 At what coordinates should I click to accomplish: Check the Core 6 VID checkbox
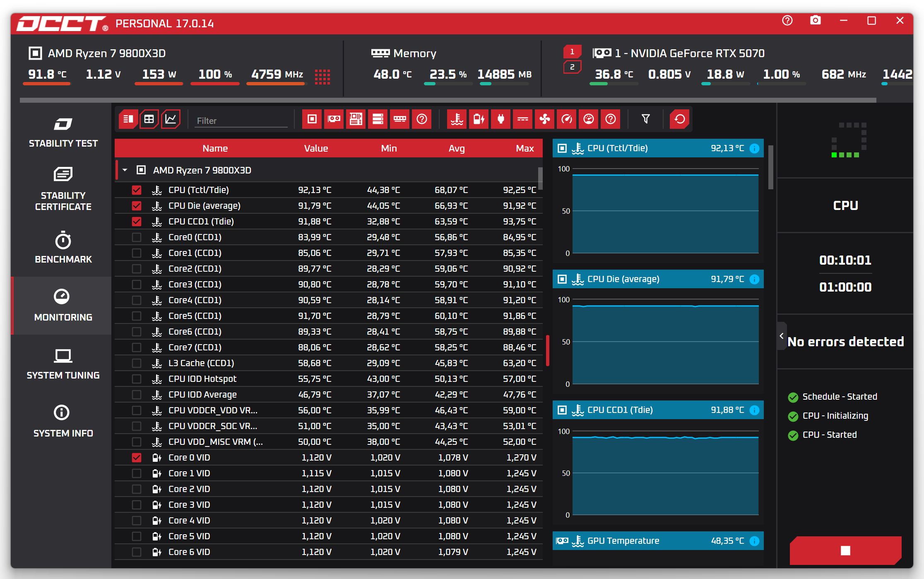[137, 552]
